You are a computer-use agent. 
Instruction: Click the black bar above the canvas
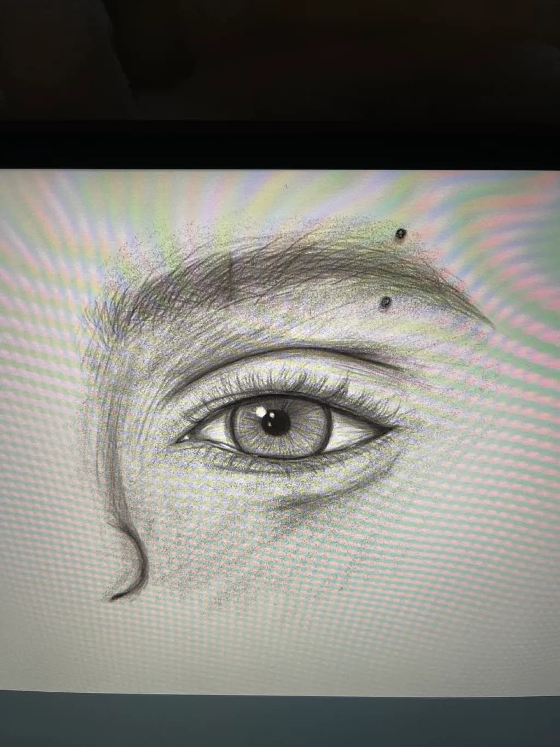point(280,144)
